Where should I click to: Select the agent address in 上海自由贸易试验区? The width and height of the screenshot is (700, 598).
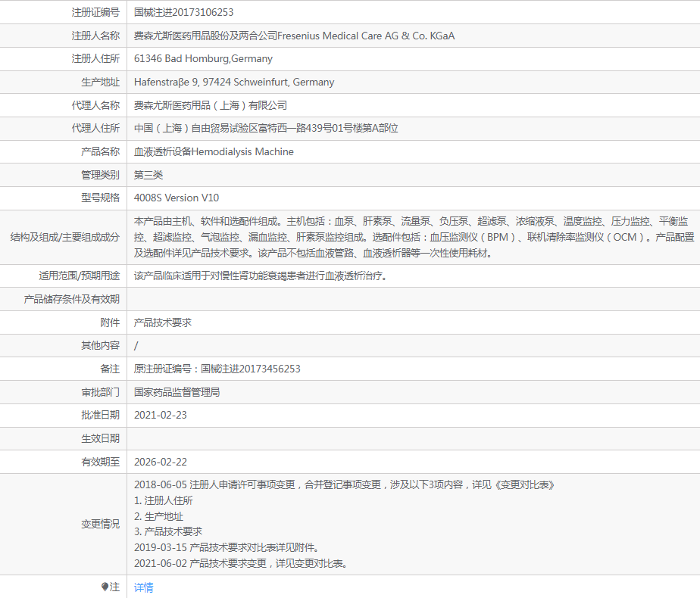[x=266, y=129]
